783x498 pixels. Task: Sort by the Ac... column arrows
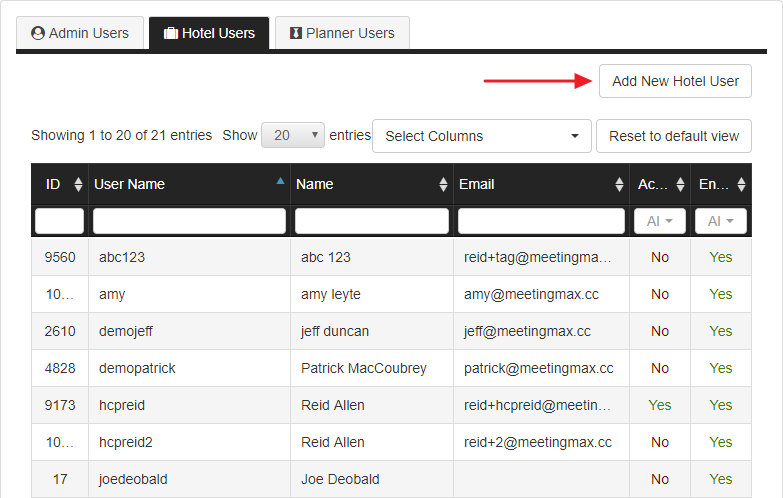point(680,184)
